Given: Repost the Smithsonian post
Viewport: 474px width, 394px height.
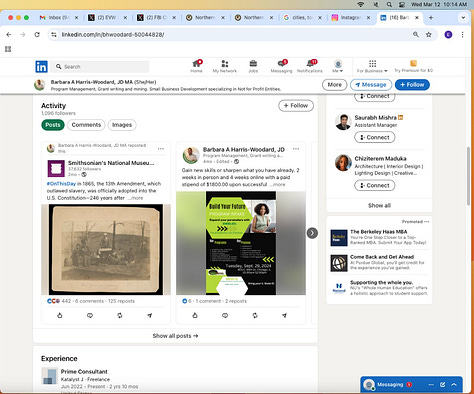Looking at the screenshot, I should (x=120, y=315).
